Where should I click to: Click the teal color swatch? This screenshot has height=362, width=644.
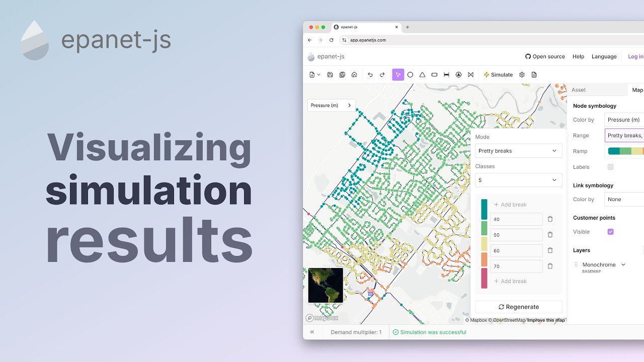484,209
